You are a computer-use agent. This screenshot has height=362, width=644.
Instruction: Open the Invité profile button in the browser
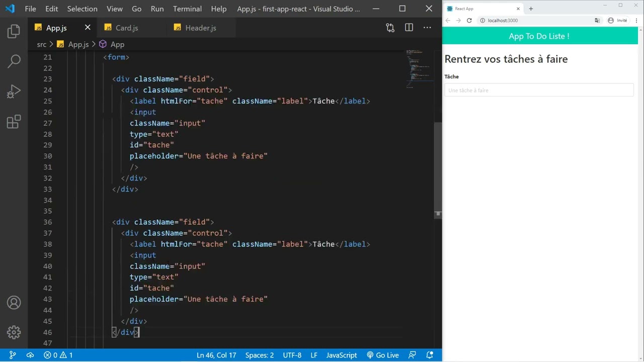pos(617,21)
